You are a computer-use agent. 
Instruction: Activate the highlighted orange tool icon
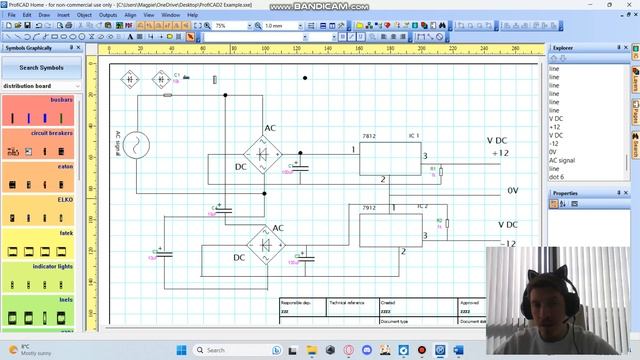coord(190,37)
